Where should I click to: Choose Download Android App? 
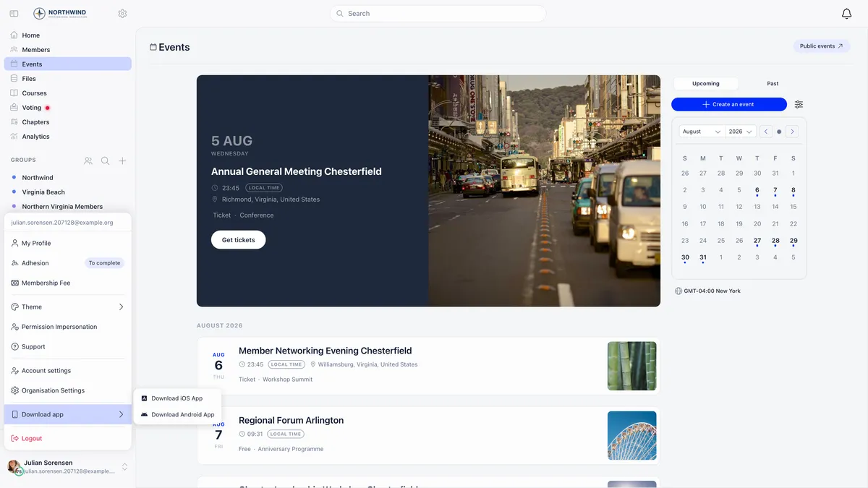(177, 414)
